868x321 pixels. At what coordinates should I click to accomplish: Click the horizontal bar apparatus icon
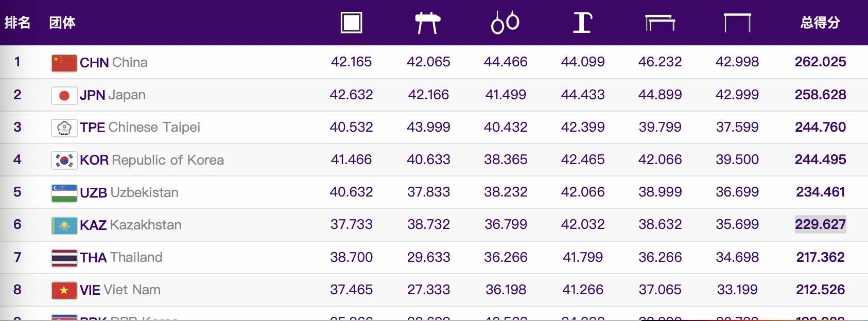click(737, 23)
